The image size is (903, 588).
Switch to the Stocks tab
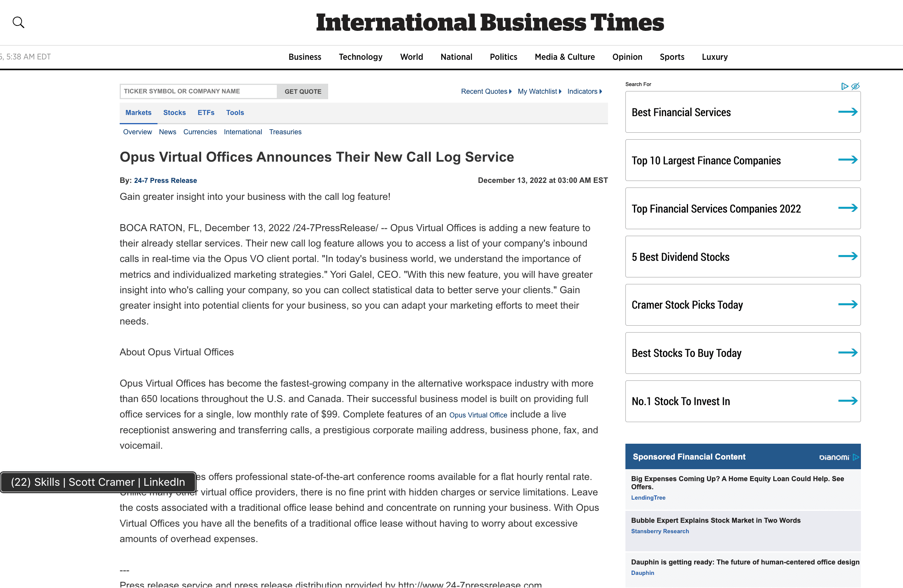coord(175,113)
